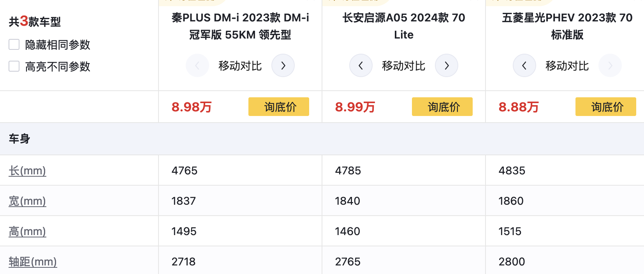Shift 长安启源A05 column left with arrow
Image resolution: width=644 pixels, height=274 pixels.
[361, 65]
